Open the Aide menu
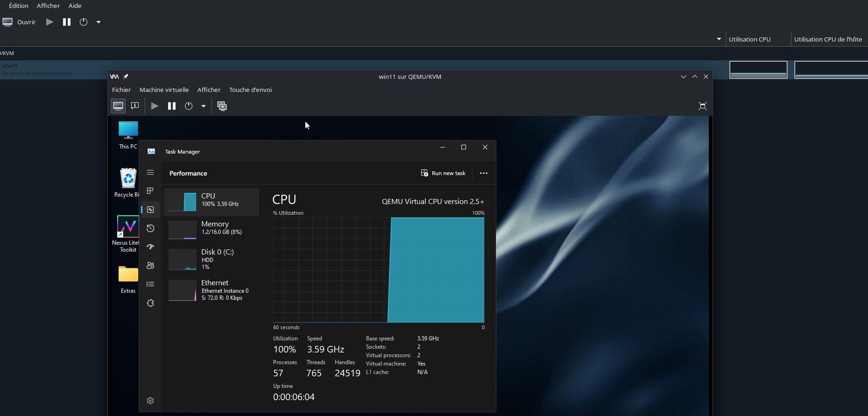Viewport: 868px width, 416px height. click(75, 6)
